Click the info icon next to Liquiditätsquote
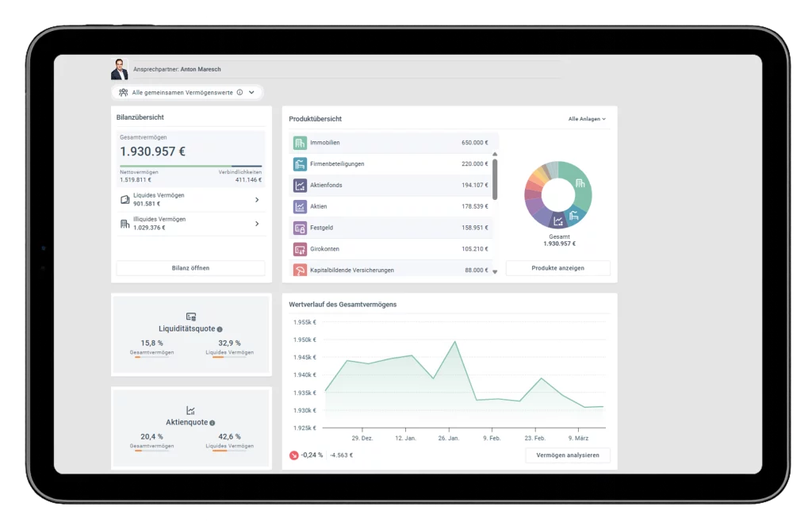Screen dimensions: 812x526 (x=220, y=328)
